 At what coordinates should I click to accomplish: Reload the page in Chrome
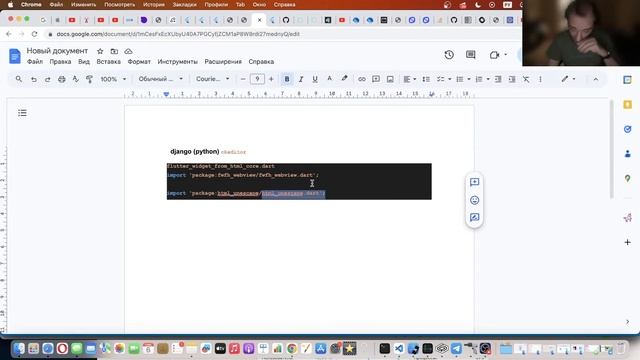tap(34, 34)
